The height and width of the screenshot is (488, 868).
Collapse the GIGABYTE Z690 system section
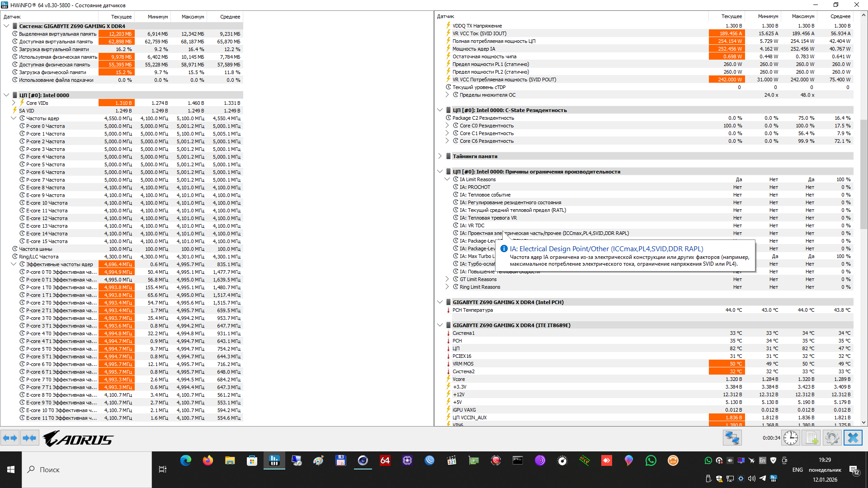(6, 26)
